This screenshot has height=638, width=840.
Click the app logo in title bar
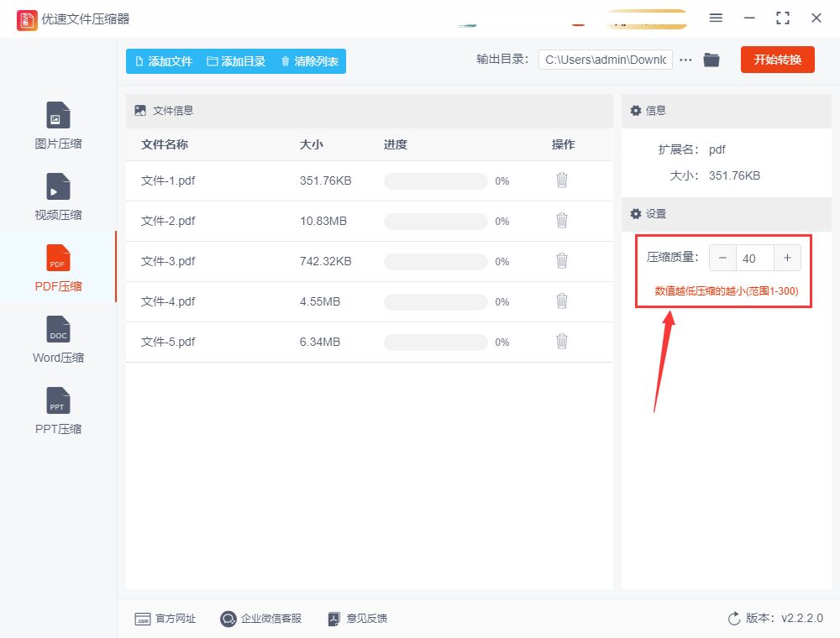coord(27,20)
